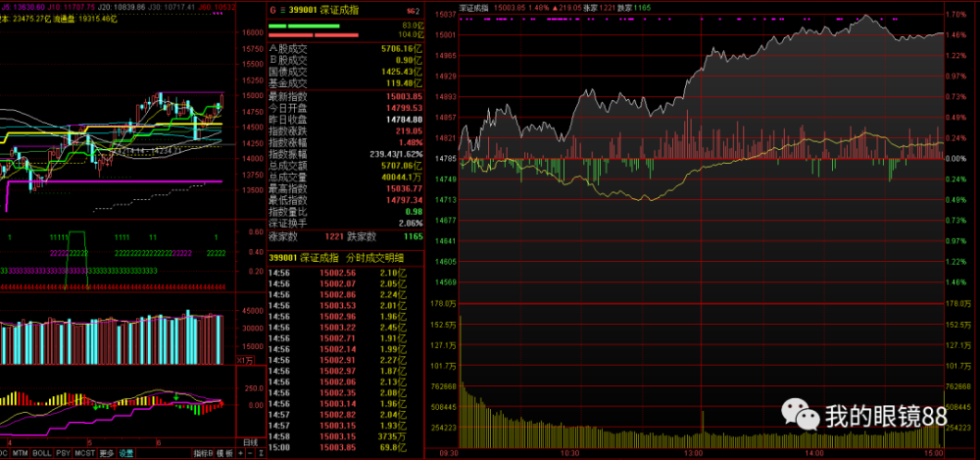Select the PSY indicator tab
Viewport: 980px width, 460px height.
click(x=63, y=453)
